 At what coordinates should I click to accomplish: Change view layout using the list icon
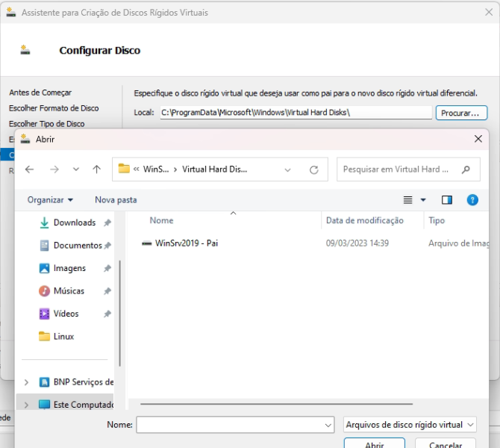coord(408,200)
